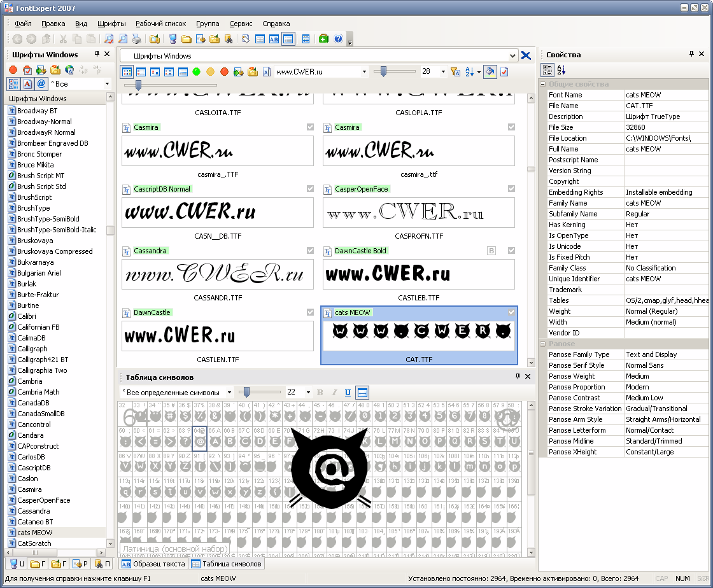
Task: Click the CascriptDB Normal preview thumbnail
Action: click(x=218, y=213)
